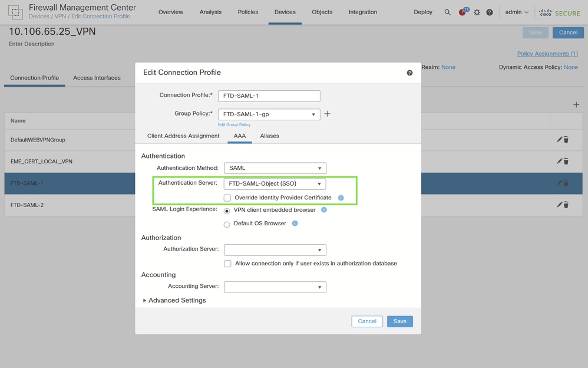Open Authentication Method dropdown
This screenshot has width=588, height=368.
[275, 168]
